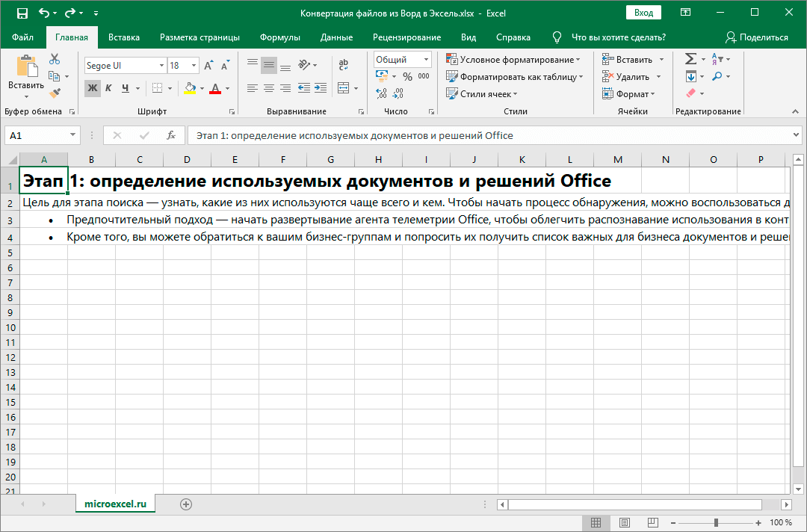Open the font size dropdown showing 18

(x=194, y=65)
